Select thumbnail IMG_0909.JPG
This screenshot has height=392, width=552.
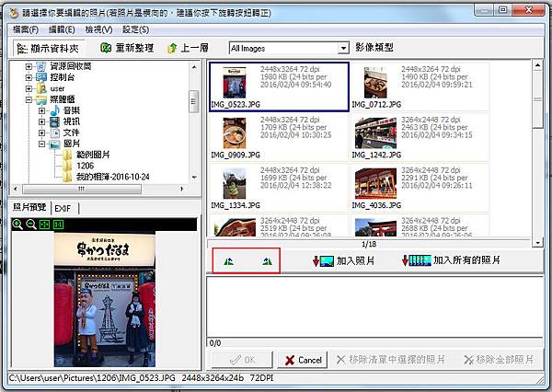tap(279, 137)
